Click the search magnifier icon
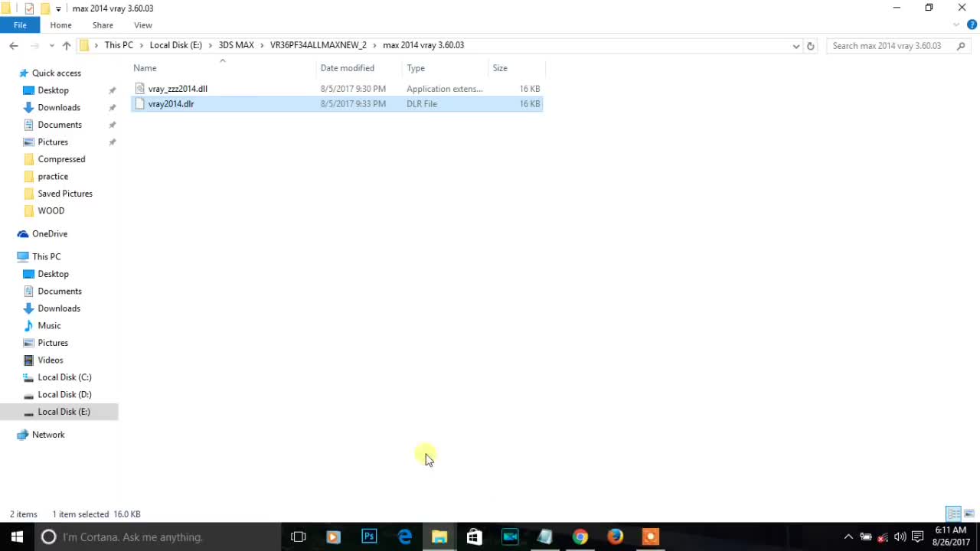 (x=962, y=46)
